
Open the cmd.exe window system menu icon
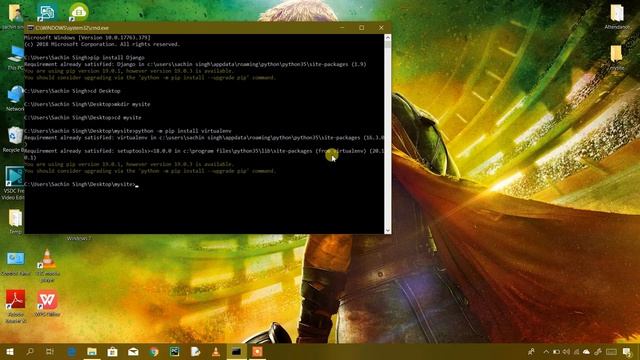30,28
